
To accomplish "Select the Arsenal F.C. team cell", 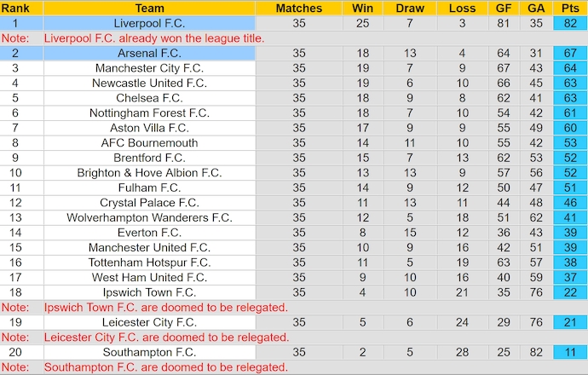I will (x=149, y=53).
